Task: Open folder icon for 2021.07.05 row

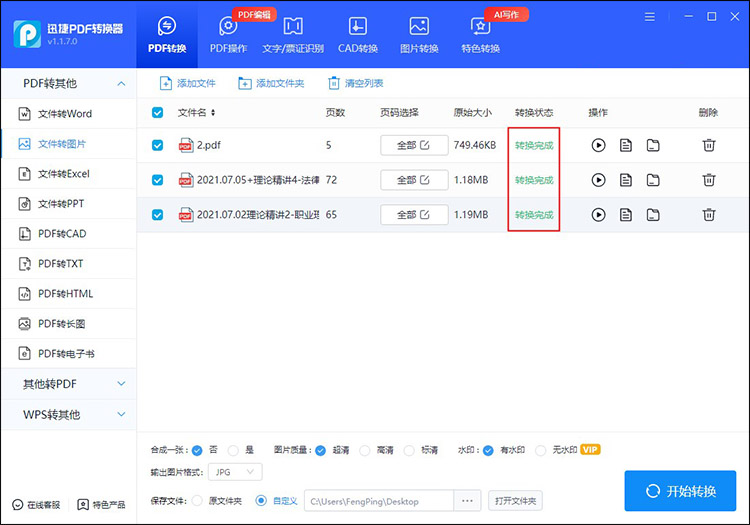Action: tap(653, 180)
